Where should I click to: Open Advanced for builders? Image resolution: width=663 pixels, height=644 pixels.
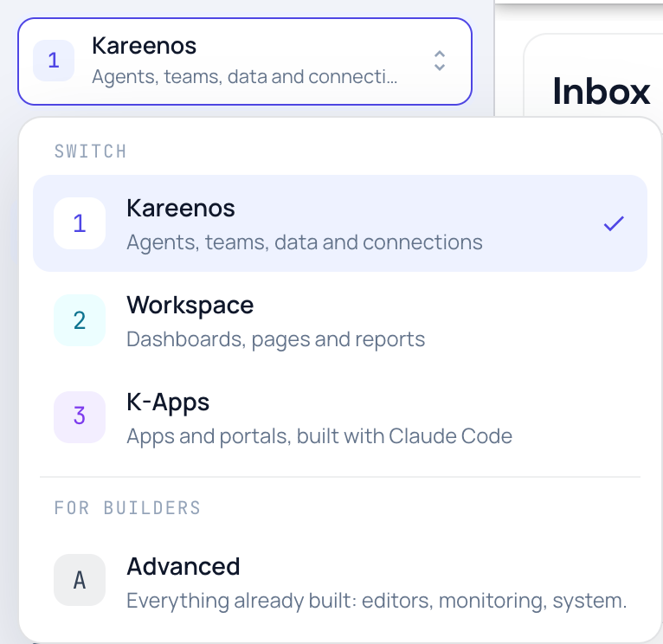tap(340, 580)
